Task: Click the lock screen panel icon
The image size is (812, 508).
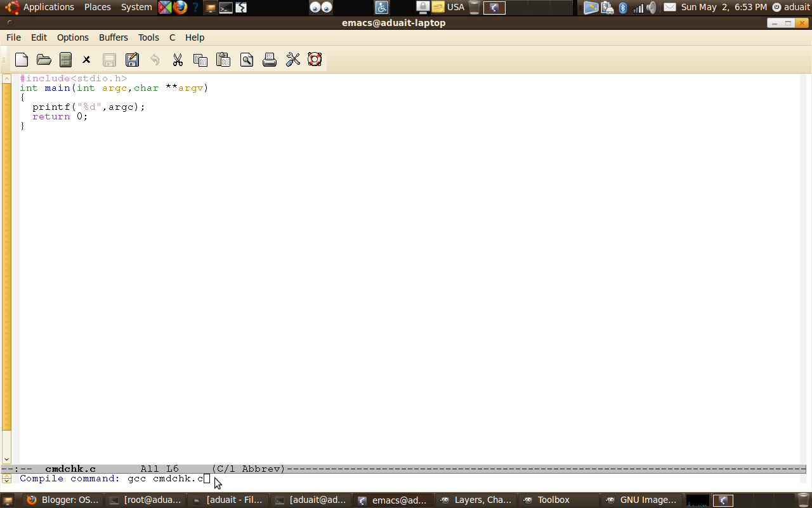Action: click(422, 8)
